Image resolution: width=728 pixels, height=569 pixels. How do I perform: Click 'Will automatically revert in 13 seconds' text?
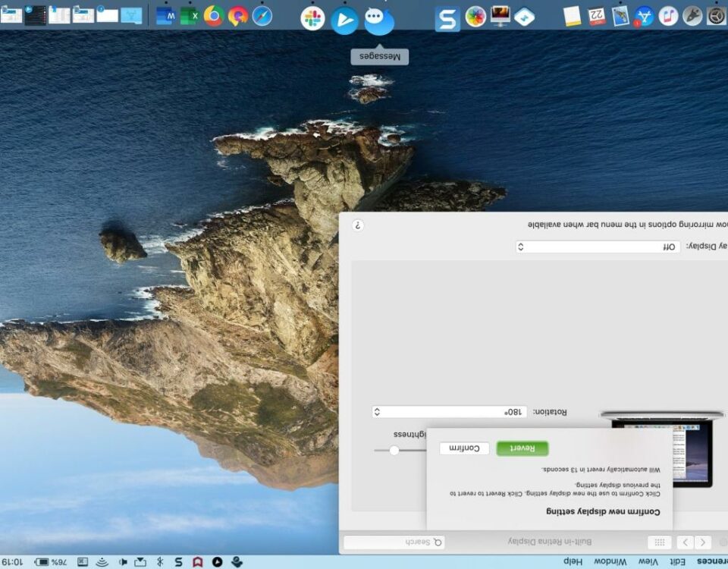601,470
